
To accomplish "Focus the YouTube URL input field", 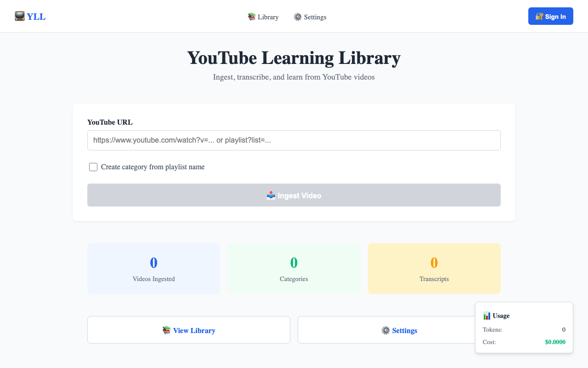I will [x=294, y=140].
